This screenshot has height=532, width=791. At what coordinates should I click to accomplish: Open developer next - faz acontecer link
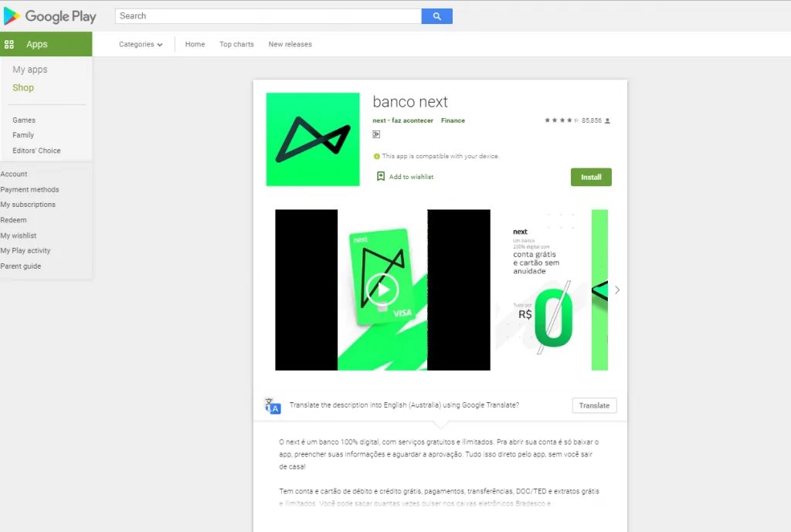click(x=402, y=120)
